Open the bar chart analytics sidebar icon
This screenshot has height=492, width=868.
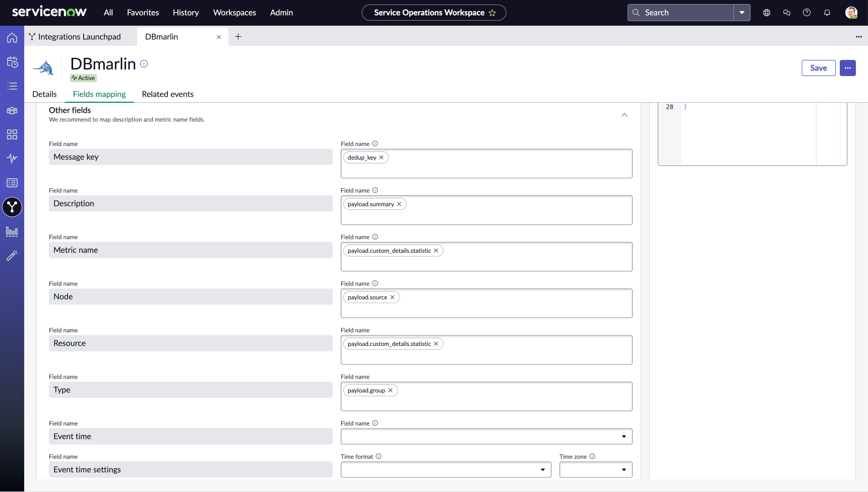click(12, 232)
